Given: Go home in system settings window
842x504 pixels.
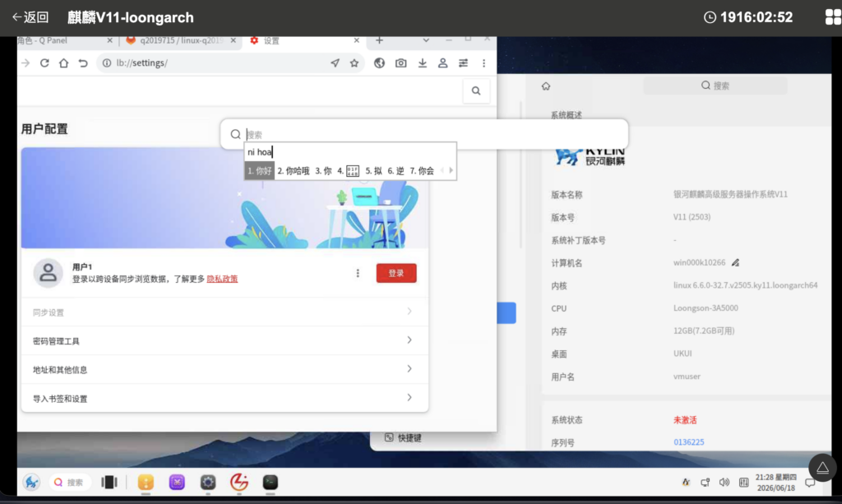Looking at the screenshot, I should tap(546, 86).
